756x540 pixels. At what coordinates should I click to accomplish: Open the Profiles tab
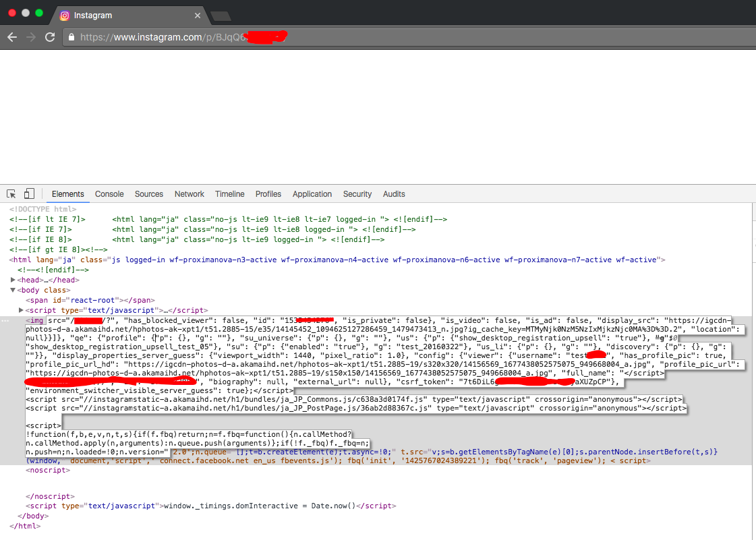tap(268, 194)
